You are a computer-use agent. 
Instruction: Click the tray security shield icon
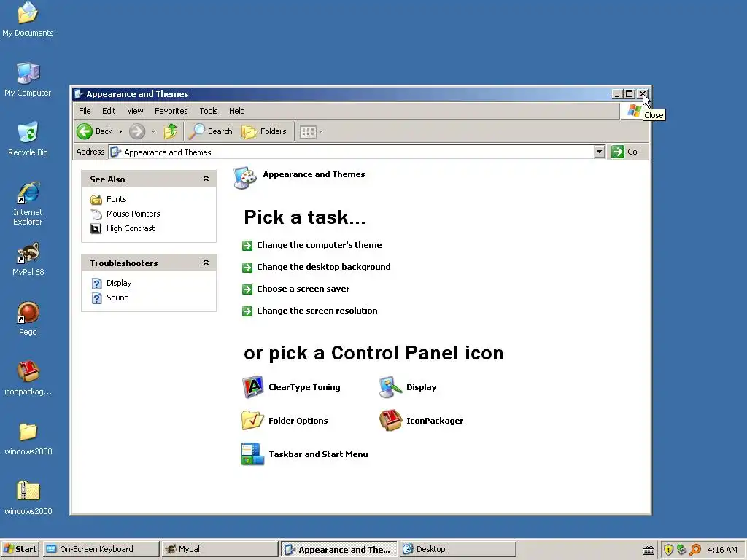click(668, 550)
